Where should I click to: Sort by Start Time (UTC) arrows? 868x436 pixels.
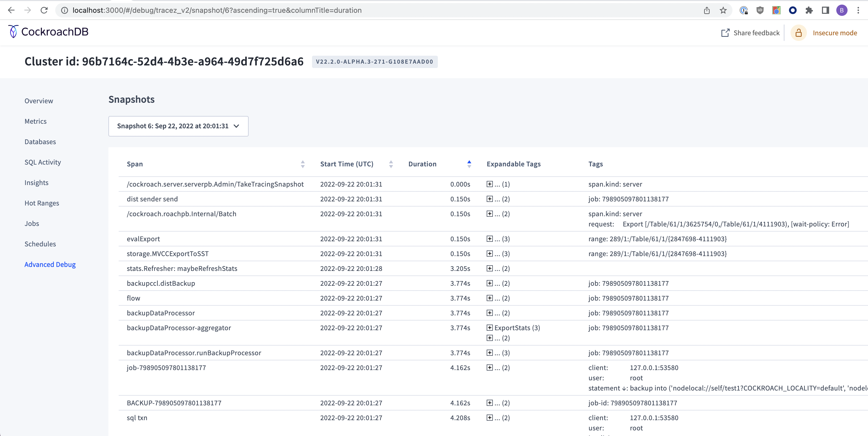coord(391,164)
